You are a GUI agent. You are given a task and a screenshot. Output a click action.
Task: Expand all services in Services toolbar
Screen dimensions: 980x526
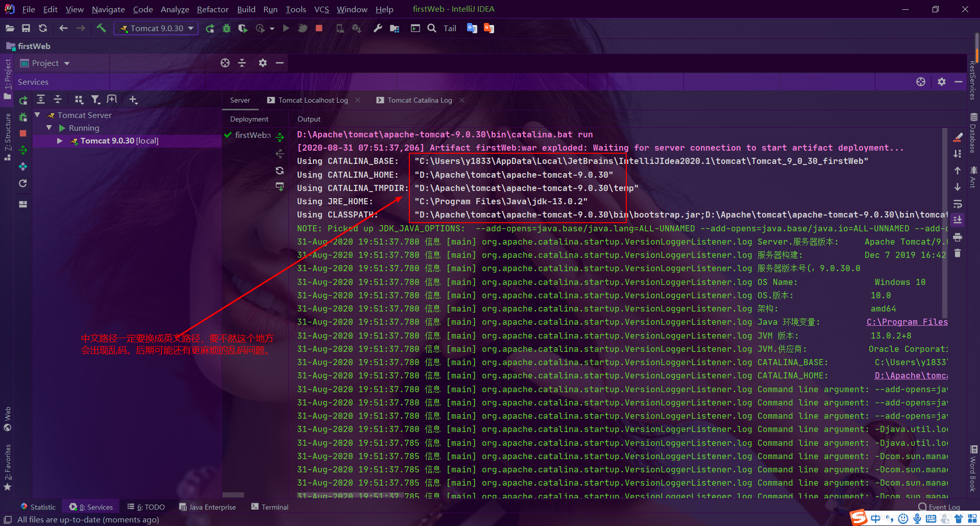[41, 100]
